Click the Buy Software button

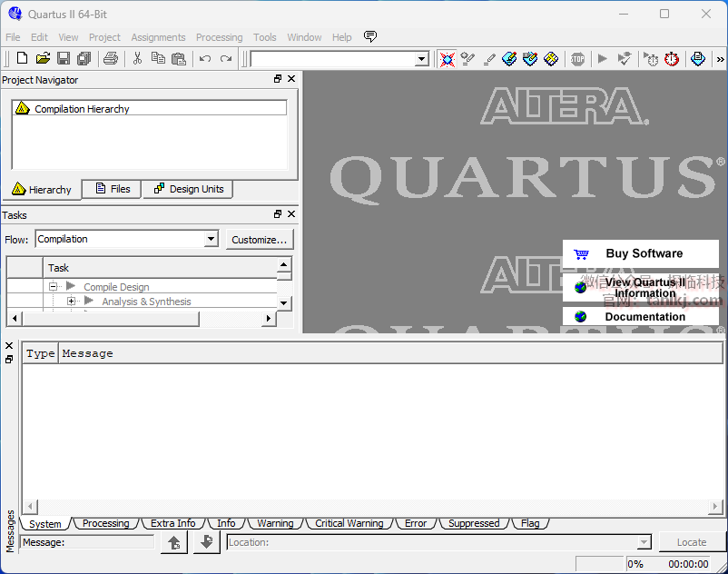(x=640, y=253)
